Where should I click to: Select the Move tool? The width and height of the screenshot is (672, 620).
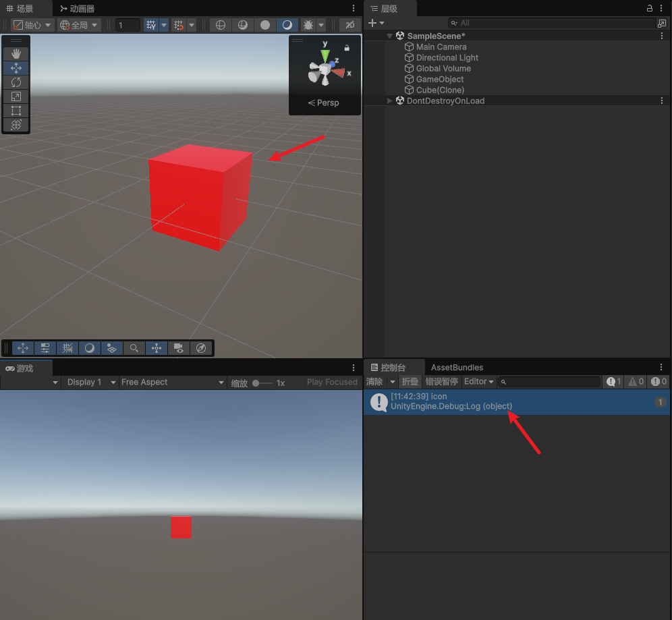pyautogui.click(x=16, y=68)
